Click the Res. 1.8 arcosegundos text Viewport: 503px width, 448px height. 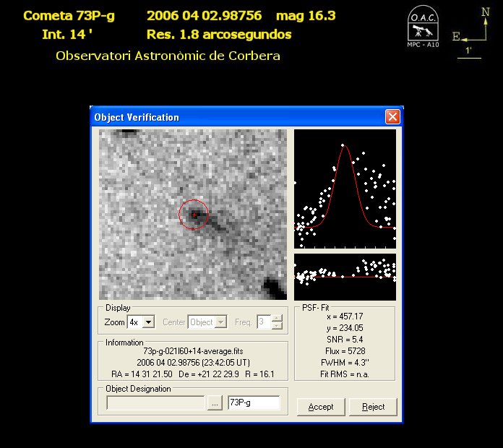[x=219, y=35]
